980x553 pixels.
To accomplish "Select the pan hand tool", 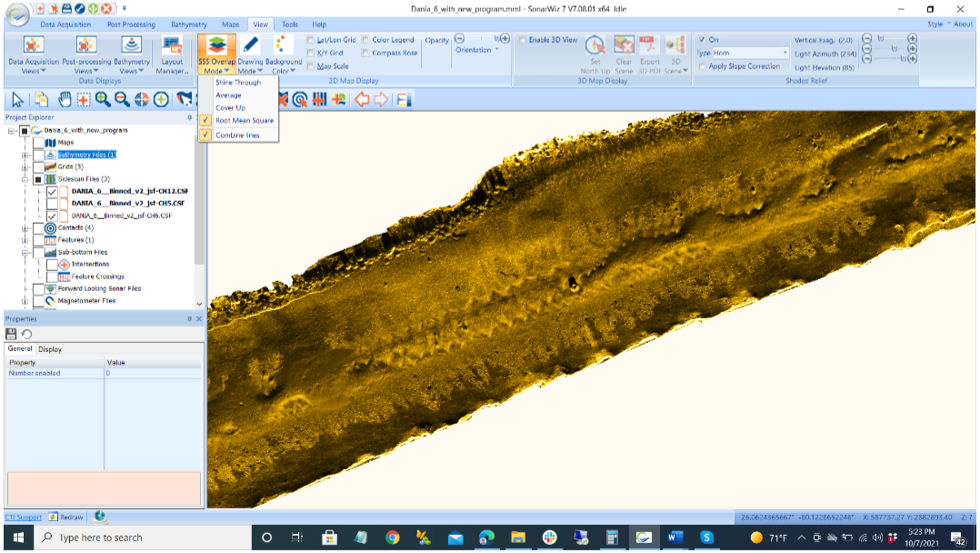I will click(x=65, y=99).
